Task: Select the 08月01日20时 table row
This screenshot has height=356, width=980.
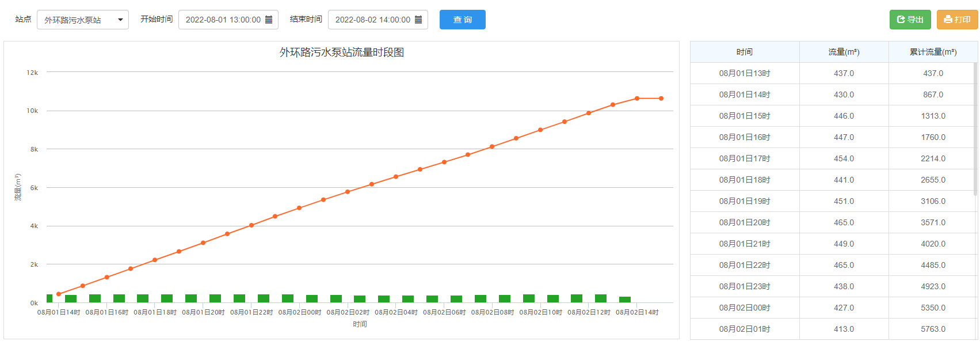Action: click(744, 222)
